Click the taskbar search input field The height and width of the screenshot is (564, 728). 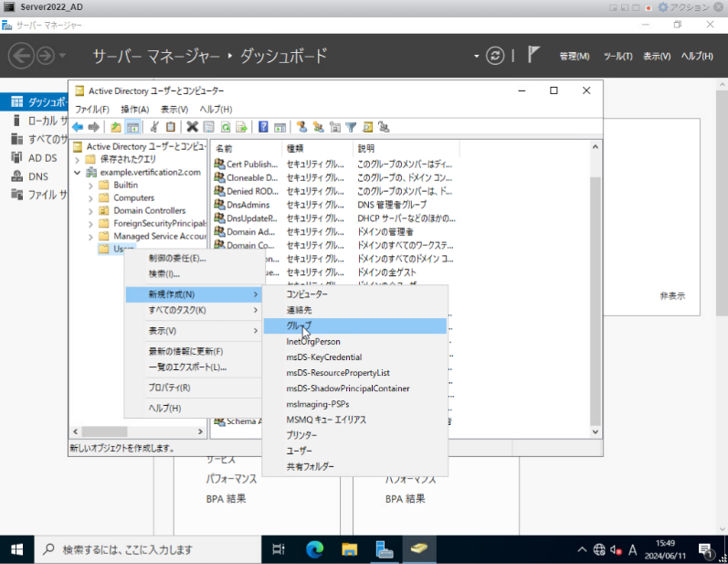coord(148,549)
